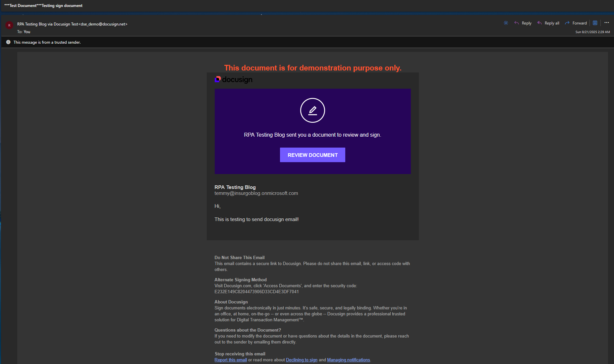Click the timestamp Sun 9/21/2025 2:29 AM

592,32
